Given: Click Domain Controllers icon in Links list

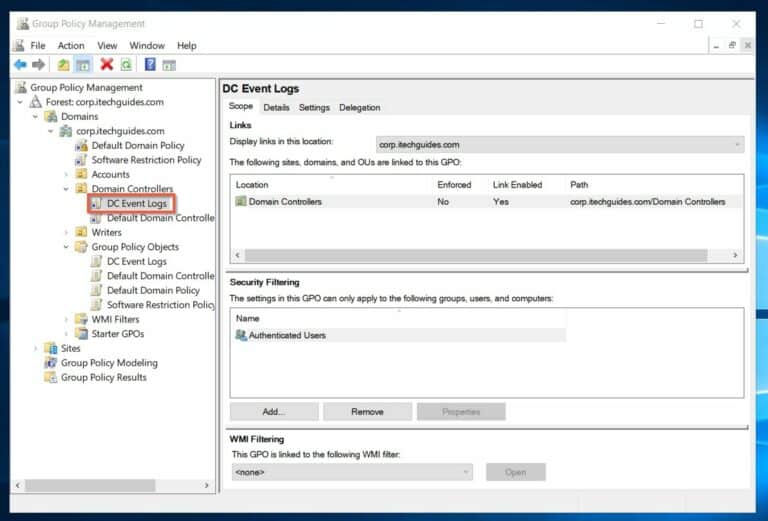Looking at the screenshot, I should [241, 201].
